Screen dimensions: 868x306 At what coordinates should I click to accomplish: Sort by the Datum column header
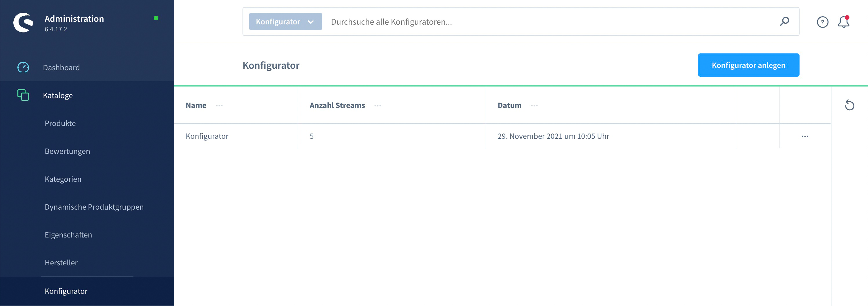[x=509, y=105]
